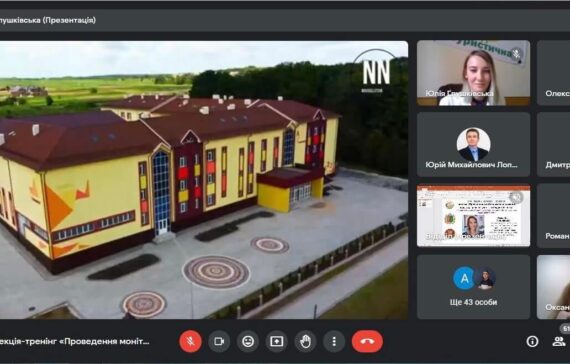570x364 pixels.
Task: Show the participants list people icon
Action: (559, 341)
